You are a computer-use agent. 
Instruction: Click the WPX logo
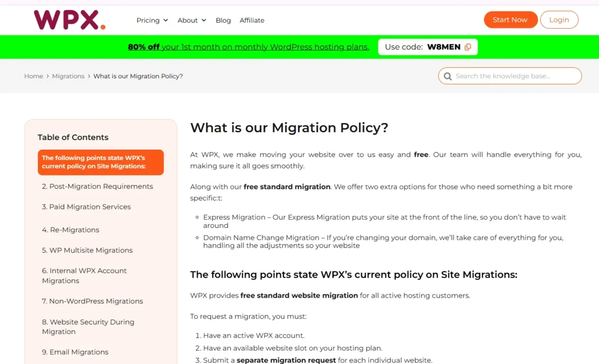[x=69, y=20]
